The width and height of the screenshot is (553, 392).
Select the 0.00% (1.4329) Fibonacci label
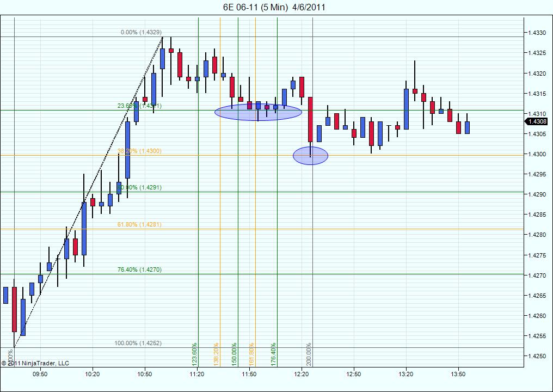coord(141,32)
